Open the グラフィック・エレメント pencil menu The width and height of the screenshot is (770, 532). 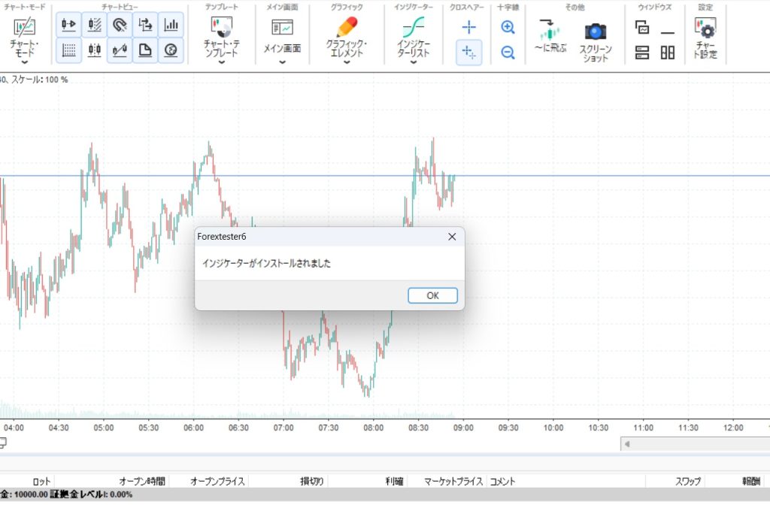click(347, 38)
